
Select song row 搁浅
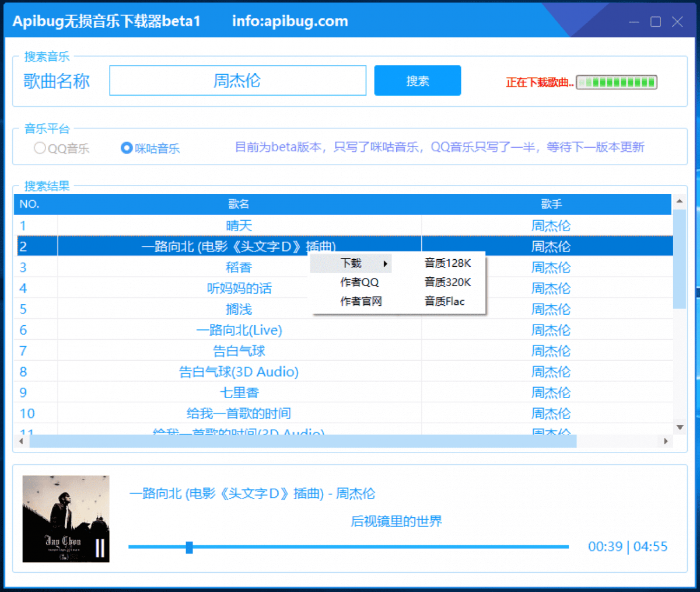344,309
